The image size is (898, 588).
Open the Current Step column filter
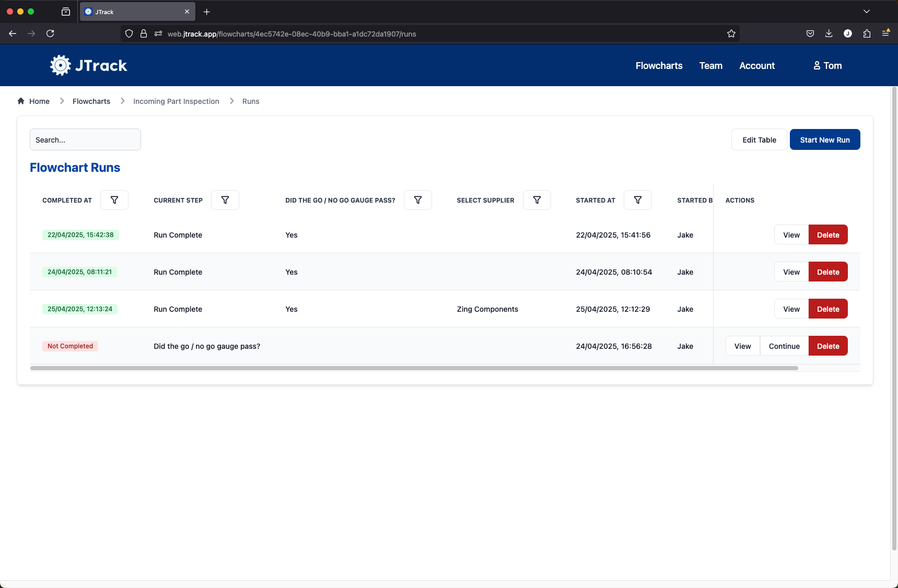[225, 200]
